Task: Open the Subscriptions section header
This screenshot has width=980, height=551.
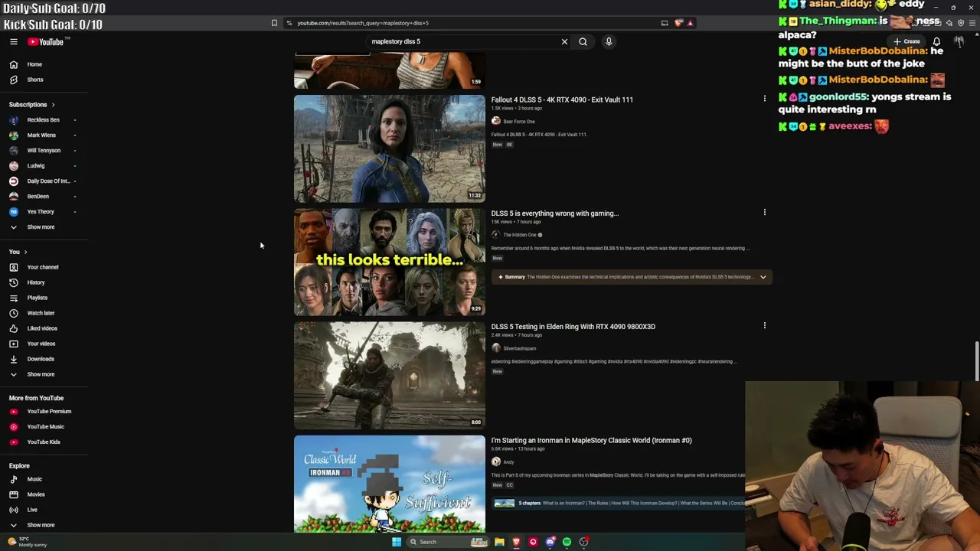Action: pos(31,104)
